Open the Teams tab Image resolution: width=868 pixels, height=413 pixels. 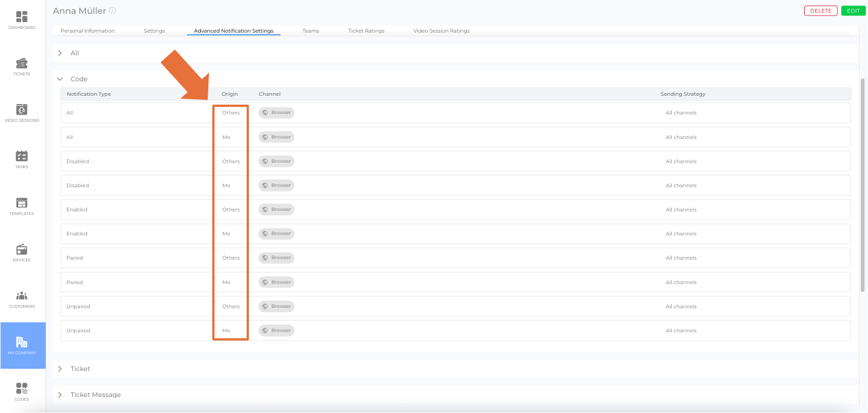pos(310,31)
